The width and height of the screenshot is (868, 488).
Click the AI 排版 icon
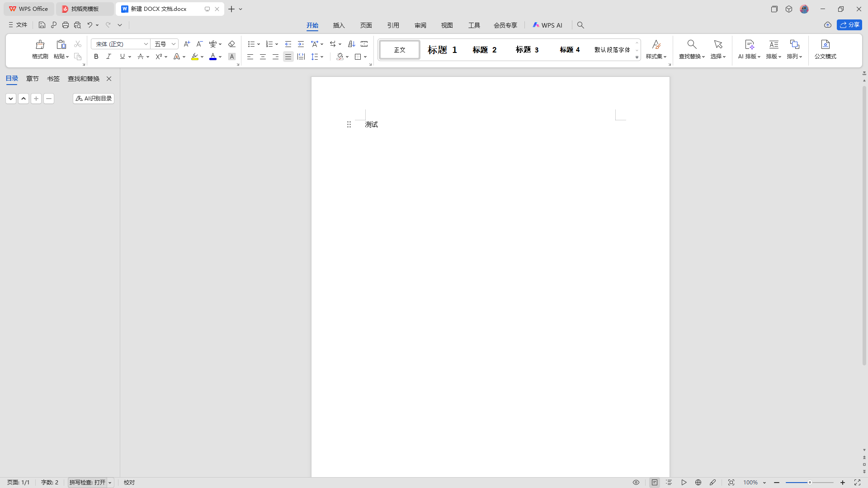749,44
